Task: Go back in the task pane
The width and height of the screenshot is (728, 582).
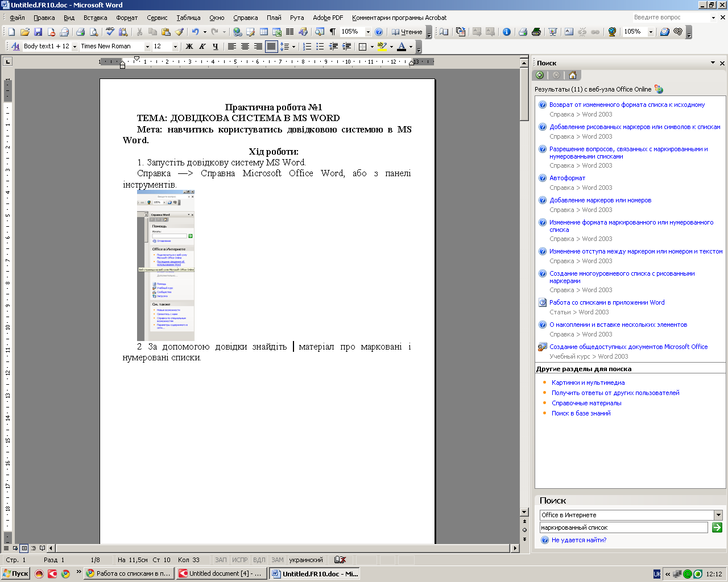Action: 540,75
